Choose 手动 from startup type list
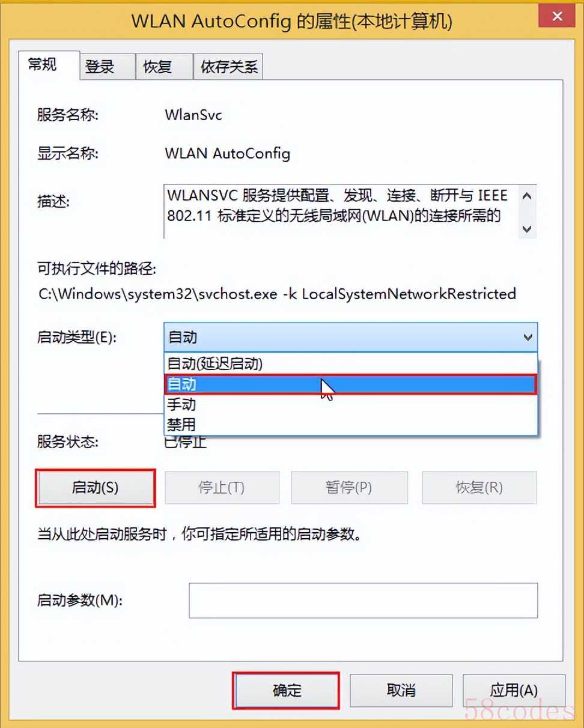 coord(351,404)
